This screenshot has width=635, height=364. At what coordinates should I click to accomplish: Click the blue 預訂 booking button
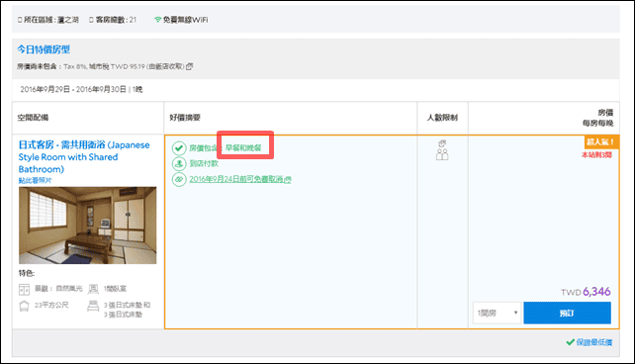point(567,313)
